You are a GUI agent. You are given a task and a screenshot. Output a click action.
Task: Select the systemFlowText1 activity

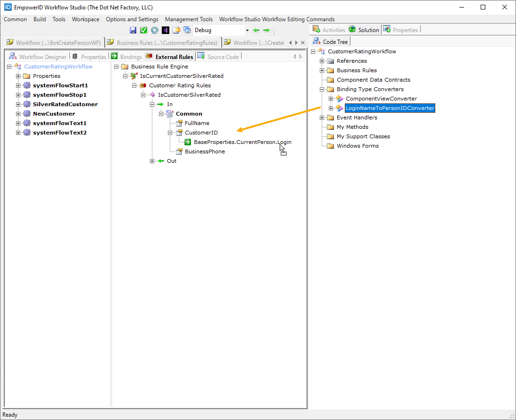point(59,123)
